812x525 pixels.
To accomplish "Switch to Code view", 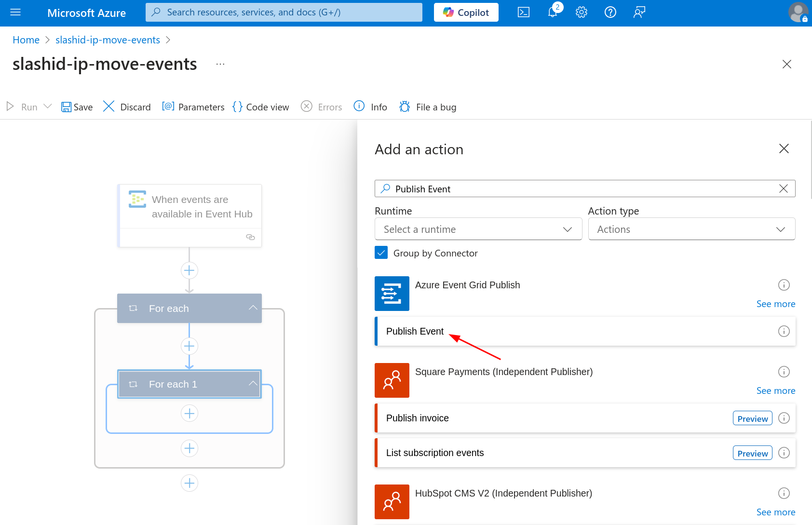I will [260, 107].
